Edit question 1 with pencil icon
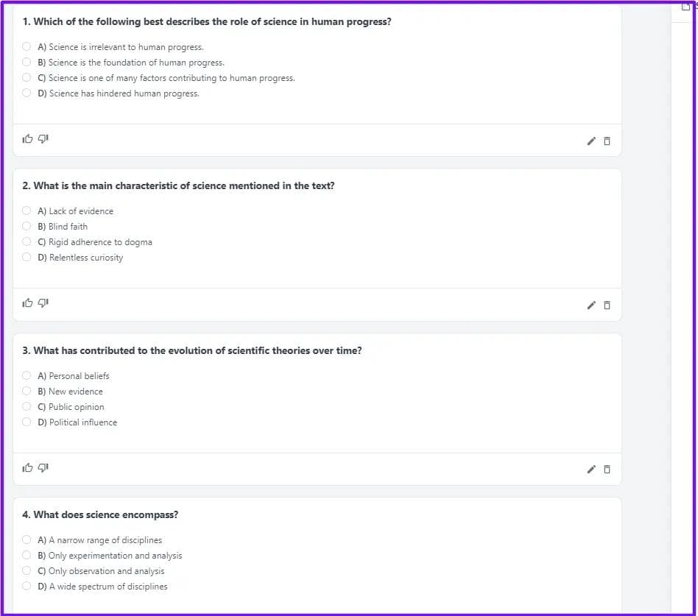The width and height of the screenshot is (698, 616). click(x=591, y=141)
